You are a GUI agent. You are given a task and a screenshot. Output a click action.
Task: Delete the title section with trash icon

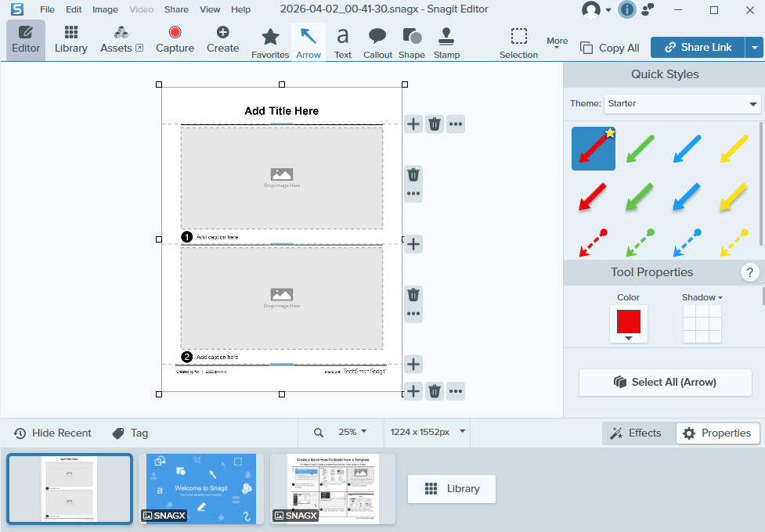point(435,124)
